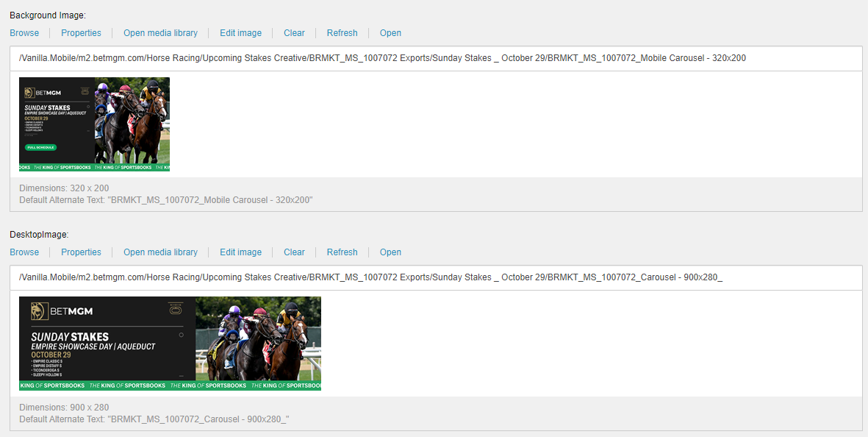Click Open link for Background Image
Viewport: 868px width, 437px height.
tap(390, 32)
